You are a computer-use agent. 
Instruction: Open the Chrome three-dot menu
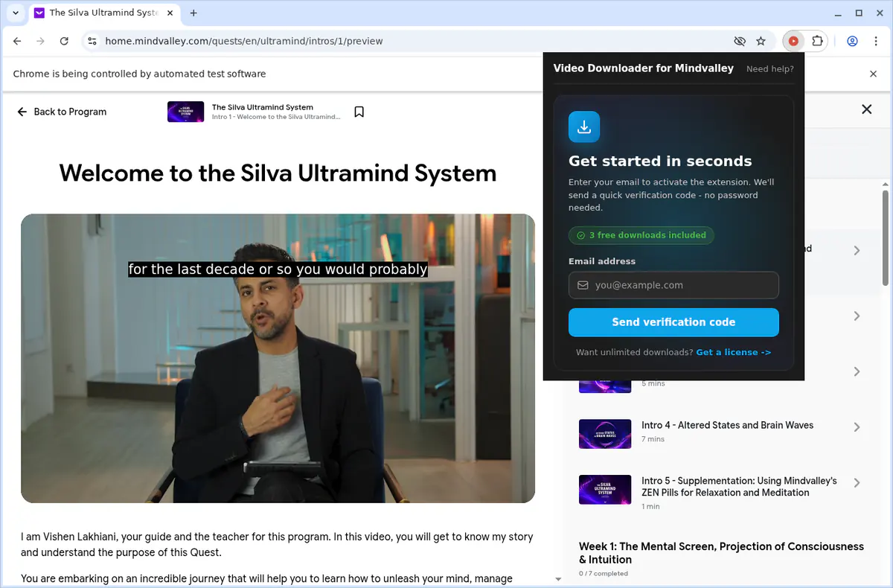pyautogui.click(x=875, y=41)
